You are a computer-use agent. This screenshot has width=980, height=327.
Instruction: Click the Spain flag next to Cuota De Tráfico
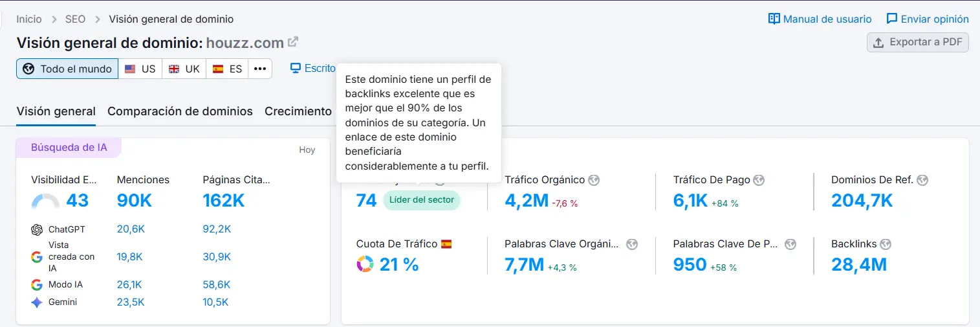click(x=446, y=244)
